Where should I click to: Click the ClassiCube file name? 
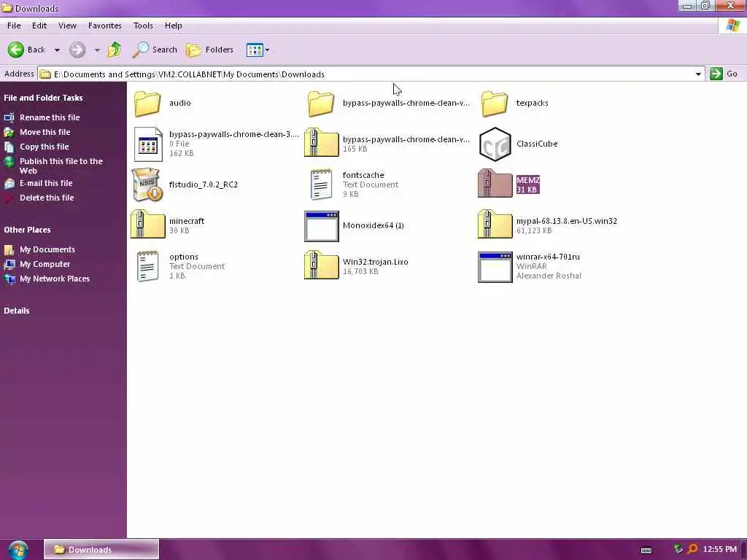point(537,144)
